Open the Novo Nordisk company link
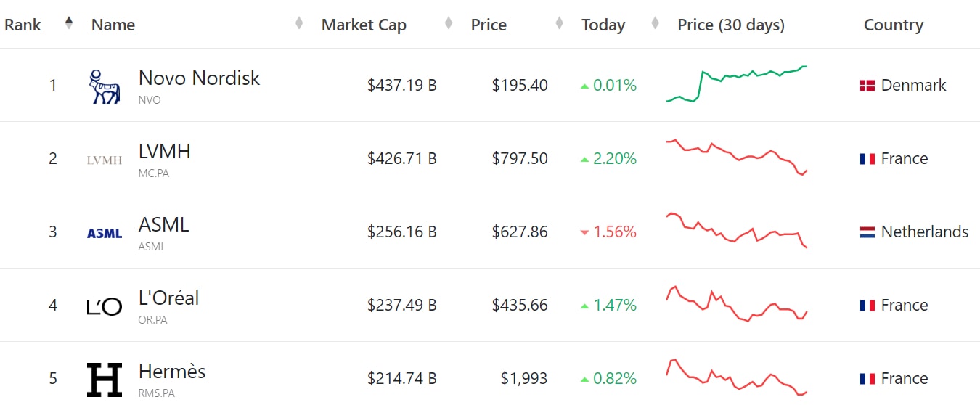 pyautogui.click(x=199, y=78)
